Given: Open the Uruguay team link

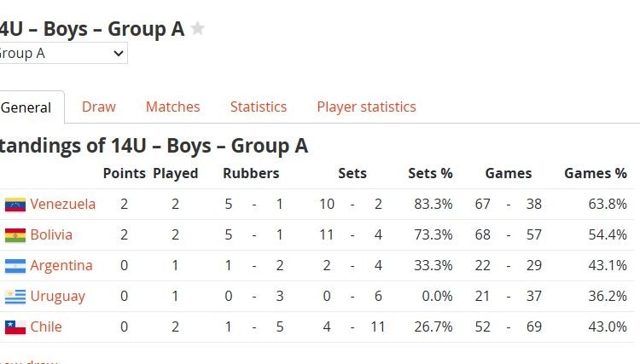Looking at the screenshot, I should pyautogui.click(x=57, y=297).
